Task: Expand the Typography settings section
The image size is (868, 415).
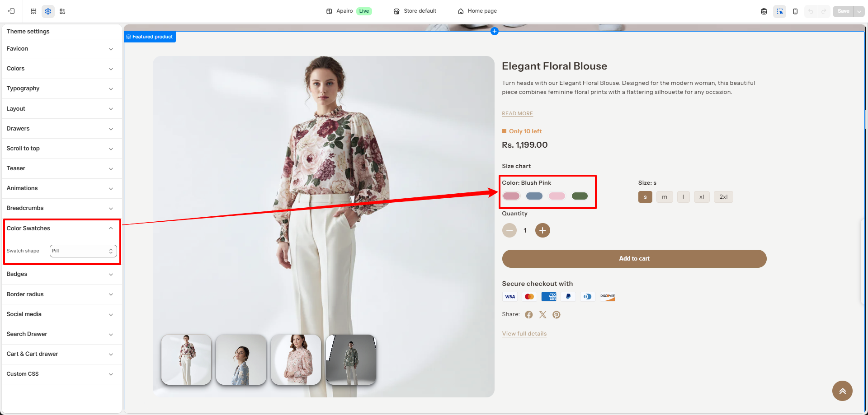Action: click(62, 89)
